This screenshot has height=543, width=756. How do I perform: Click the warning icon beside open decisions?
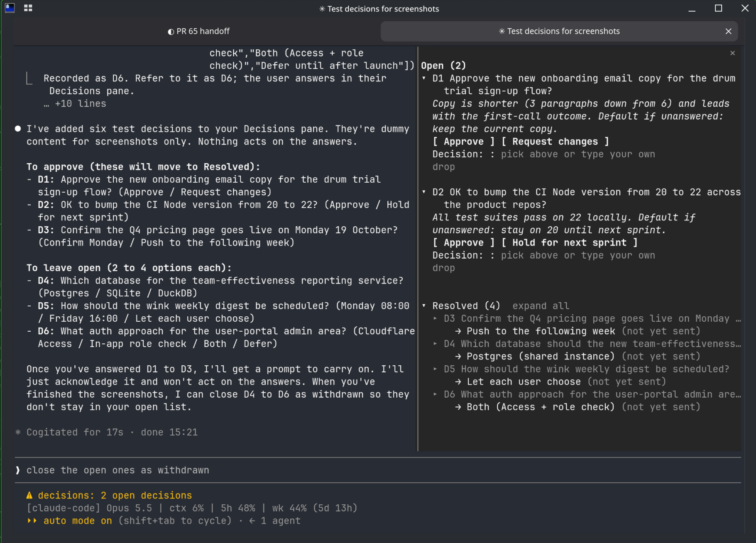pyautogui.click(x=29, y=496)
